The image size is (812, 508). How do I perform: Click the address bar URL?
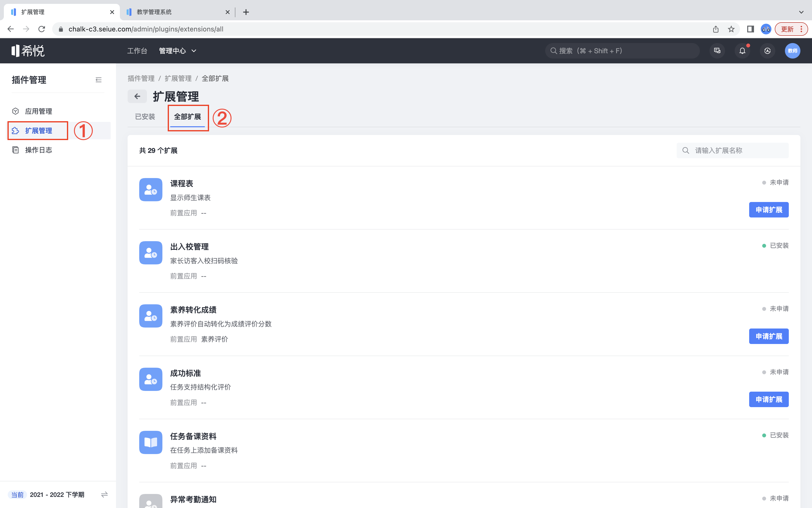146,29
